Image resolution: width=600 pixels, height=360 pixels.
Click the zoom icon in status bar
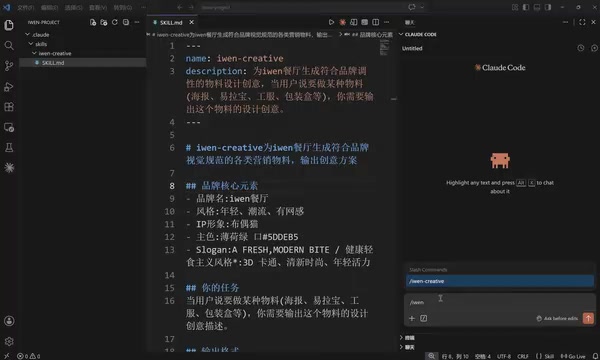(x=431, y=356)
